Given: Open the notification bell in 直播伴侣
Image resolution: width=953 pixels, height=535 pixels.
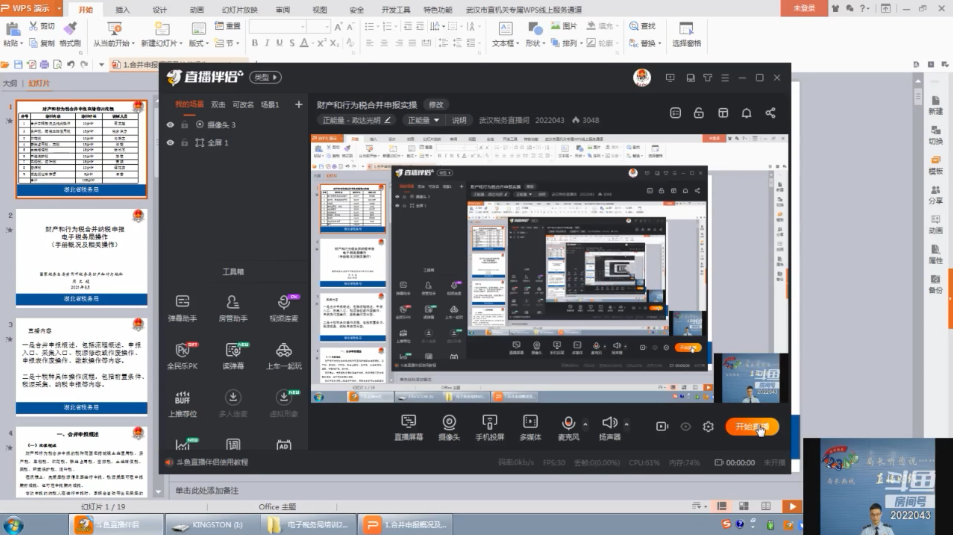Looking at the screenshot, I should tap(746, 113).
